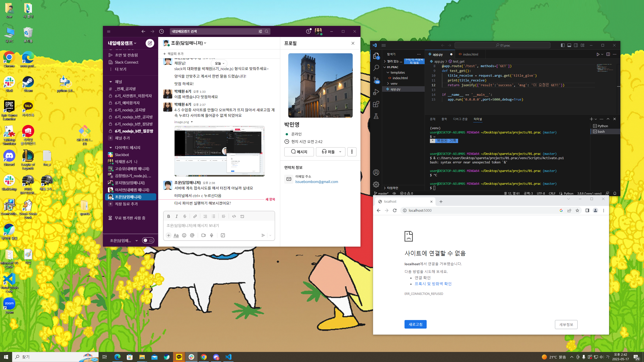Switch to the index.html editor tab
Viewport: 644px width, 362px height.
tap(470, 54)
